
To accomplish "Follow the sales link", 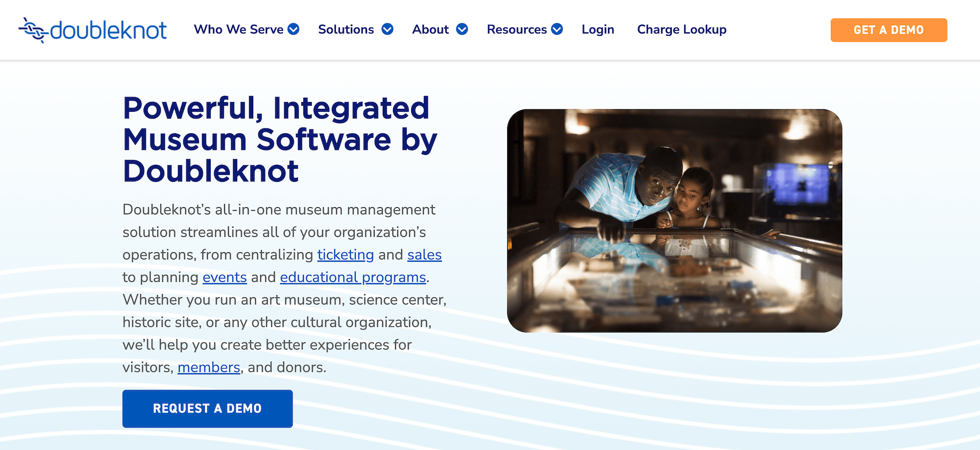I will 424,255.
